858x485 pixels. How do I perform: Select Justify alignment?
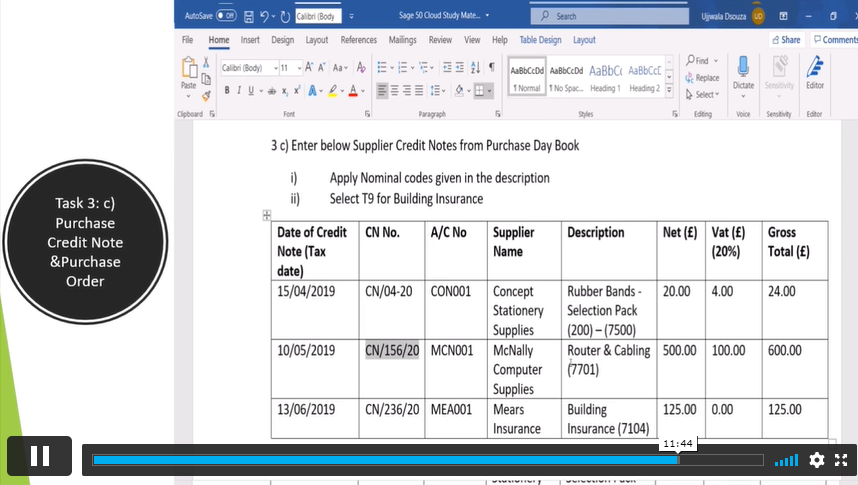pos(419,90)
